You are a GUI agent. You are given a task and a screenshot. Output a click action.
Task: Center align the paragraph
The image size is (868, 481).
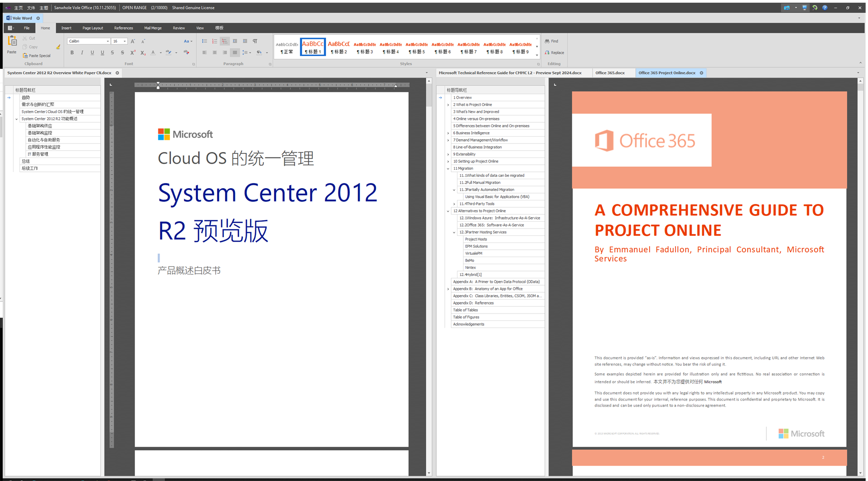215,53
